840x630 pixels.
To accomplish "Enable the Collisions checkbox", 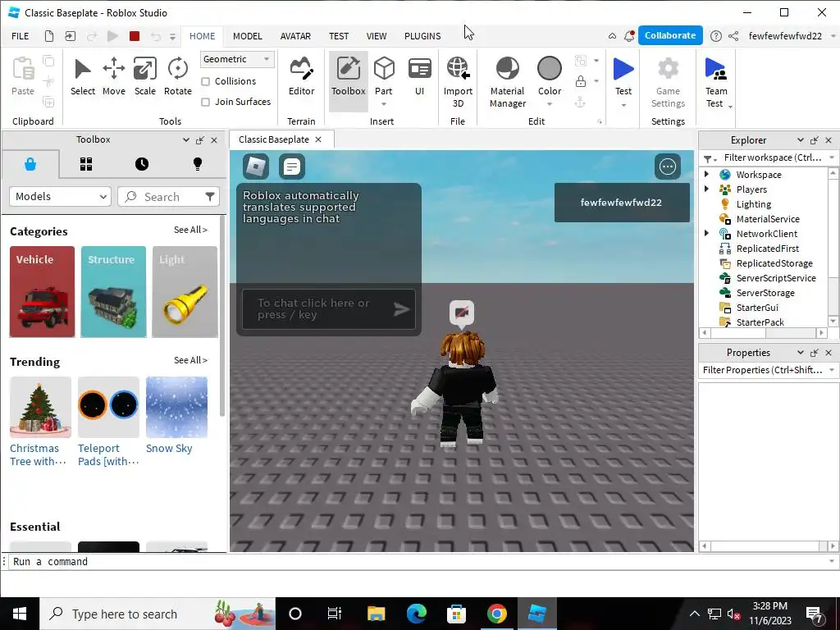I will click(x=205, y=81).
